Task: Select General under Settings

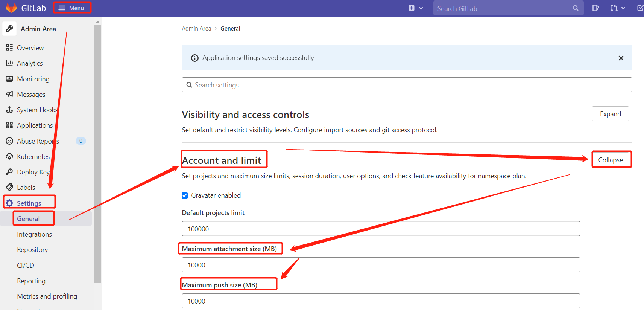Action: 28,219
